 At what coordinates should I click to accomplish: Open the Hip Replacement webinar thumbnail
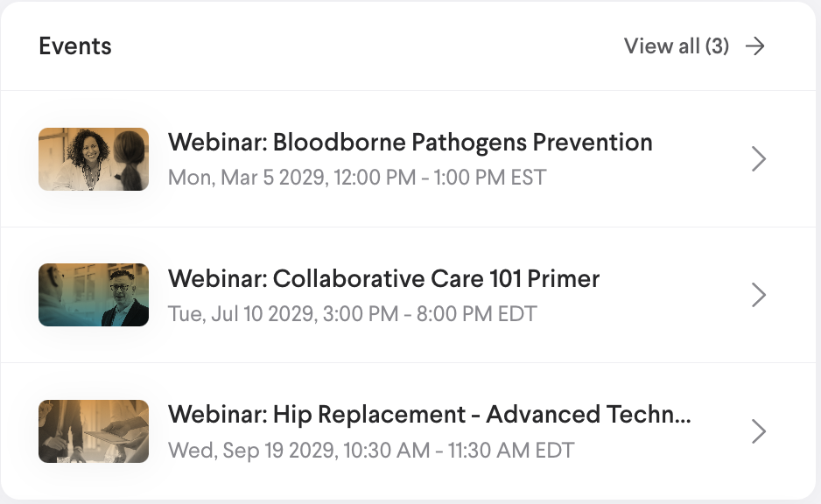[x=94, y=431]
